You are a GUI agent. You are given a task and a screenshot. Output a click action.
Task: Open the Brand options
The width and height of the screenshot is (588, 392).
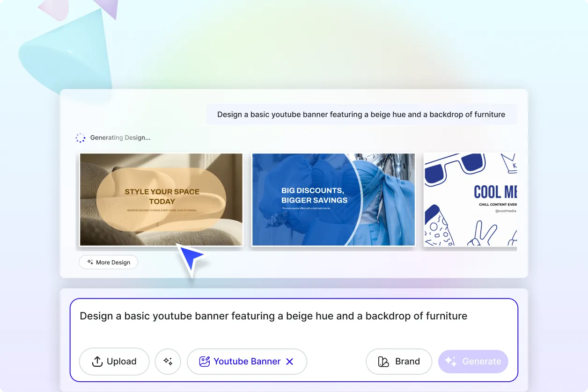coord(399,361)
